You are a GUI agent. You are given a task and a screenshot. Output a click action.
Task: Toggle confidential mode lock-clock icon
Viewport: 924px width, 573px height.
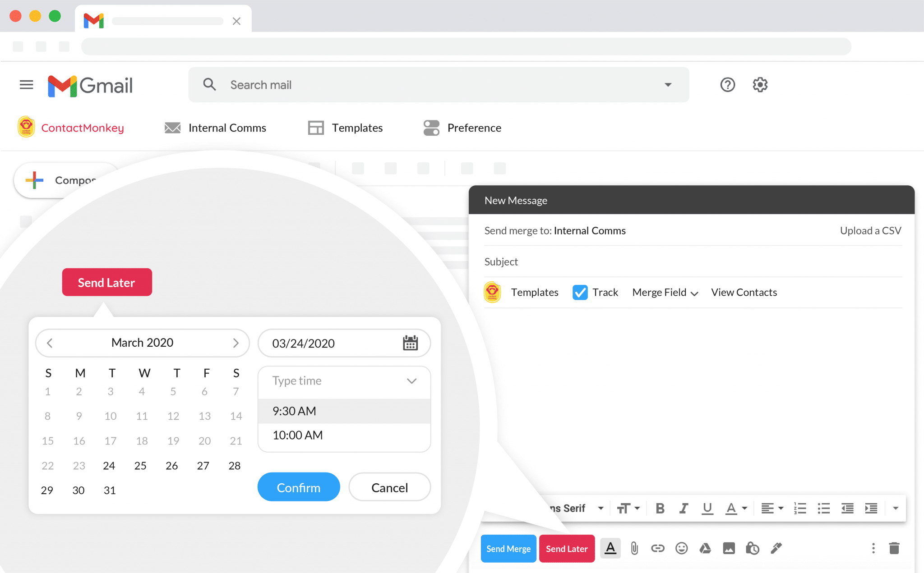click(752, 548)
